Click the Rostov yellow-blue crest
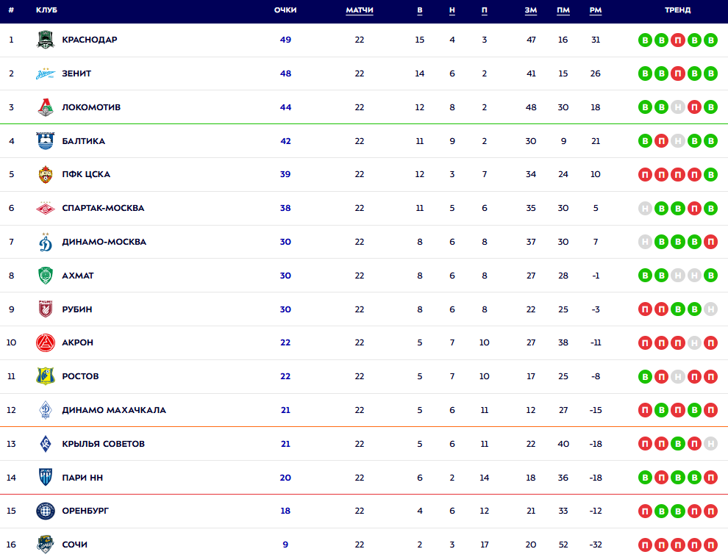The width and height of the screenshot is (728, 560). [46, 376]
